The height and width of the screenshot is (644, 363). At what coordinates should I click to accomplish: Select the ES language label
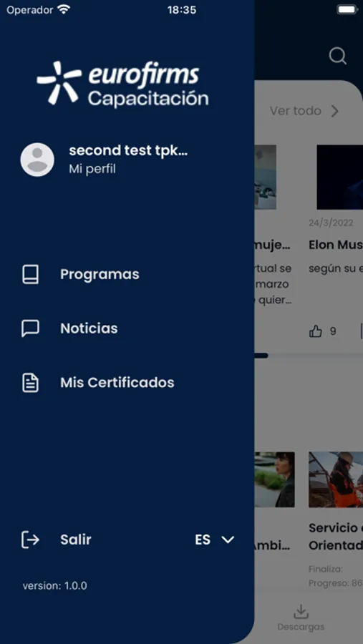click(x=203, y=540)
